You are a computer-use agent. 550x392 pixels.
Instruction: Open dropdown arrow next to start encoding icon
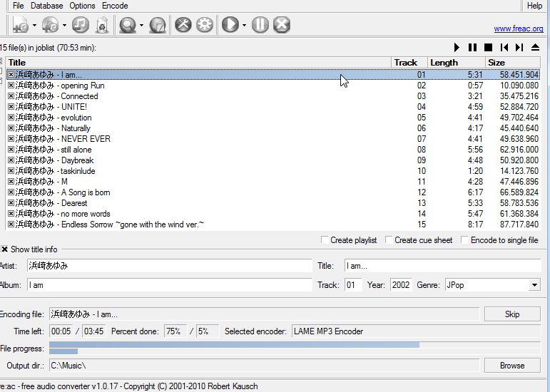(x=244, y=25)
